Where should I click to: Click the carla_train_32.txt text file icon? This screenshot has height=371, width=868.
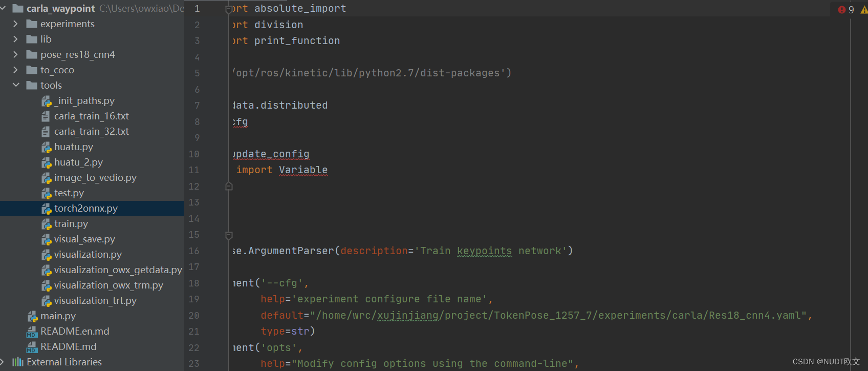[46, 132]
